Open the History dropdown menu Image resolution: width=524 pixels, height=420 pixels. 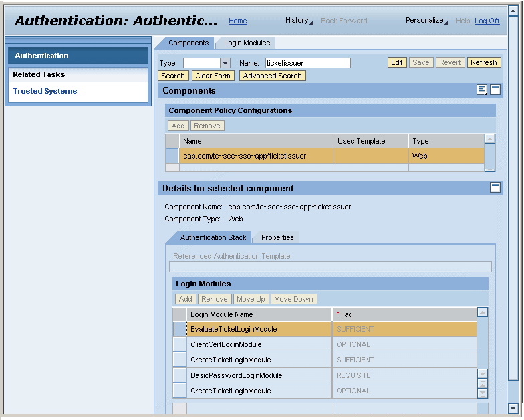(299, 21)
